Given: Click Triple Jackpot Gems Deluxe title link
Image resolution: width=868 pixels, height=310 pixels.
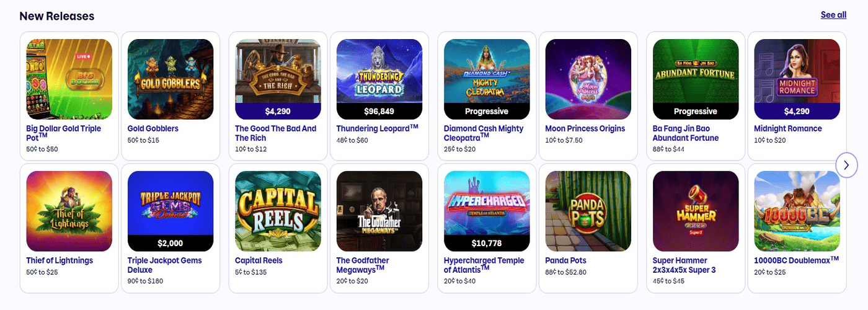Looking at the screenshot, I should point(164,265).
